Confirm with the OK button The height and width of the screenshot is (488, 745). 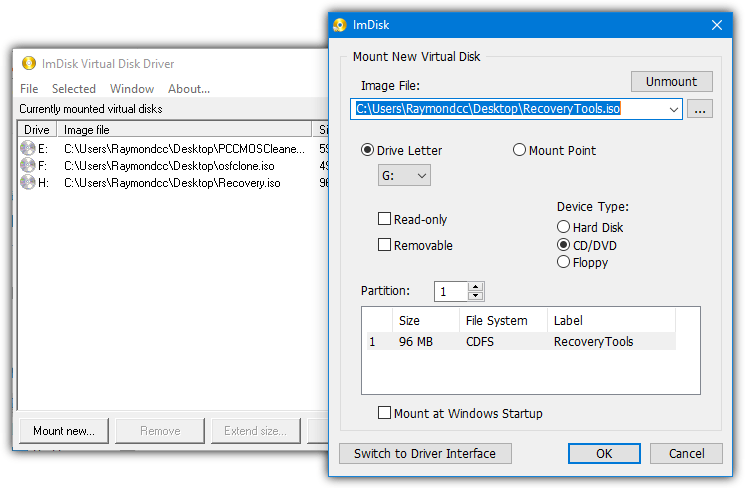pos(604,453)
